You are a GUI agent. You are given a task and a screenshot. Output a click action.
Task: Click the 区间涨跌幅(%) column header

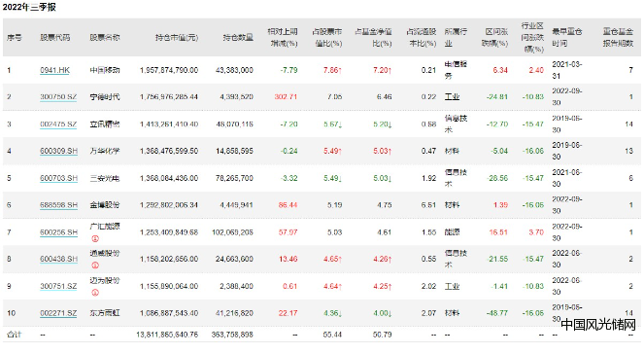[x=495, y=37]
